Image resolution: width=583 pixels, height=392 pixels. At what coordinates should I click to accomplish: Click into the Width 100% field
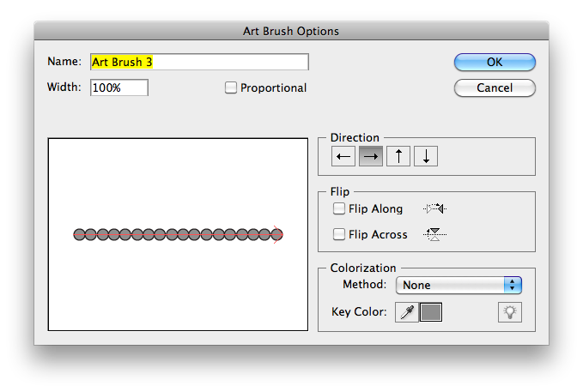(119, 87)
